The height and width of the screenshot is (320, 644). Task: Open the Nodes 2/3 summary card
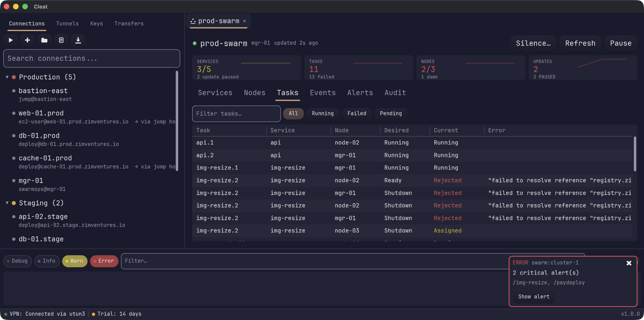tap(471, 68)
